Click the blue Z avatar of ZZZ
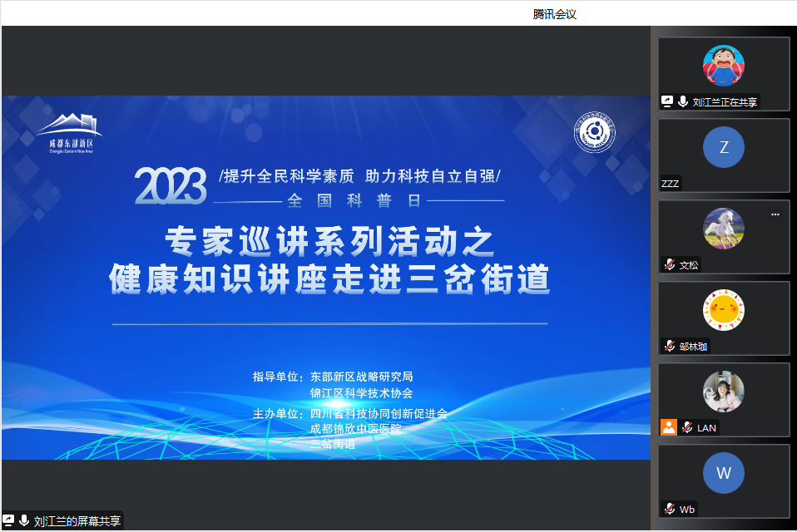This screenshot has width=797, height=532. (x=723, y=147)
